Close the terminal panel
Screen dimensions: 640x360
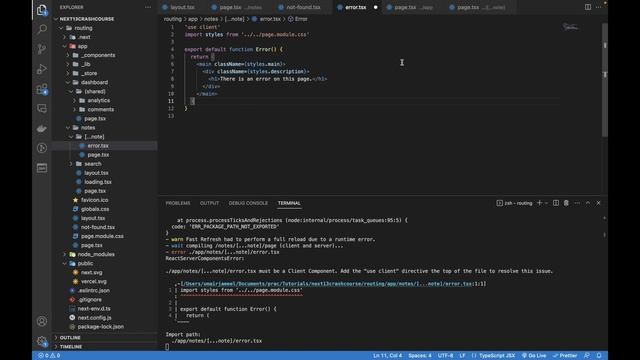click(598, 203)
